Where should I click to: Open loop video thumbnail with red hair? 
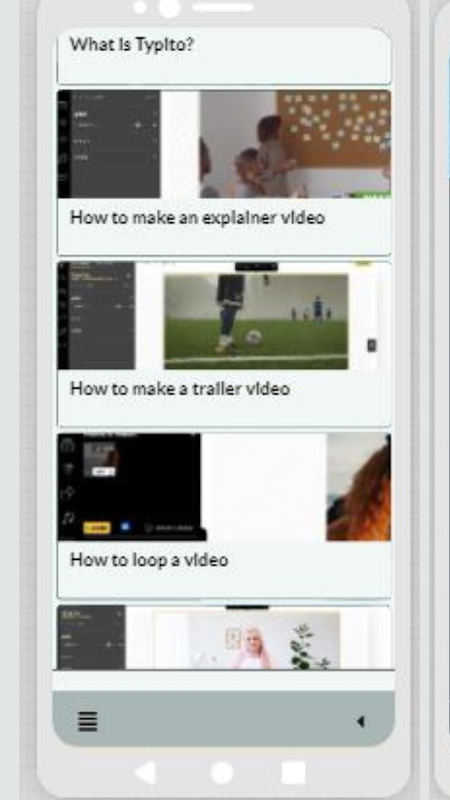click(224, 487)
